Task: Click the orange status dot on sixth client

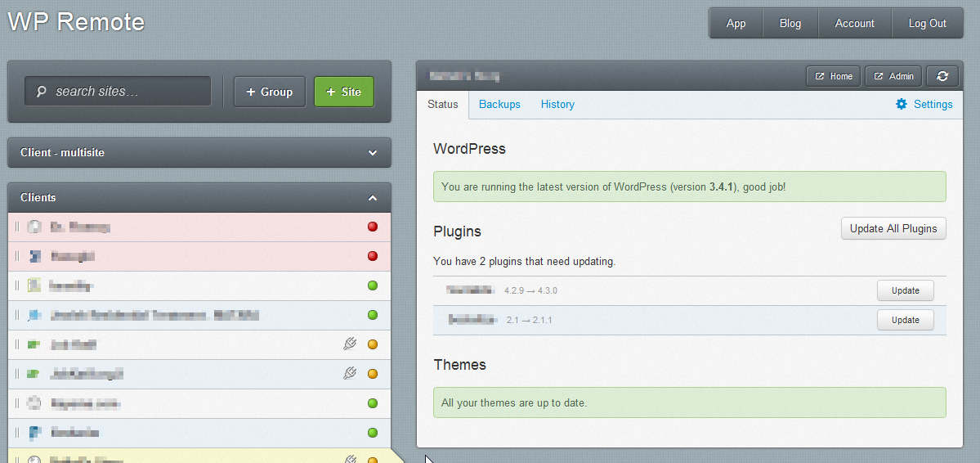Action: (x=373, y=374)
